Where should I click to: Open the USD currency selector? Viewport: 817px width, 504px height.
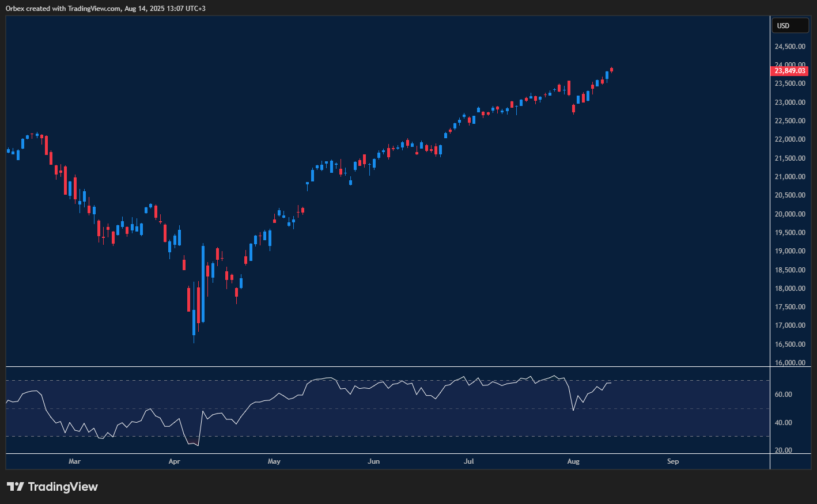coord(789,25)
